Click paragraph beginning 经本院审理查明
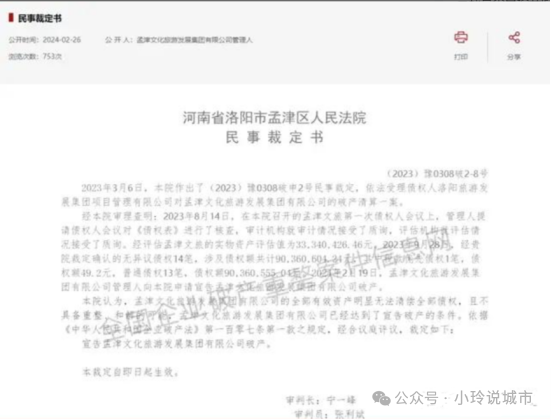Viewport: 551px width, 420px height. click(274, 252)
